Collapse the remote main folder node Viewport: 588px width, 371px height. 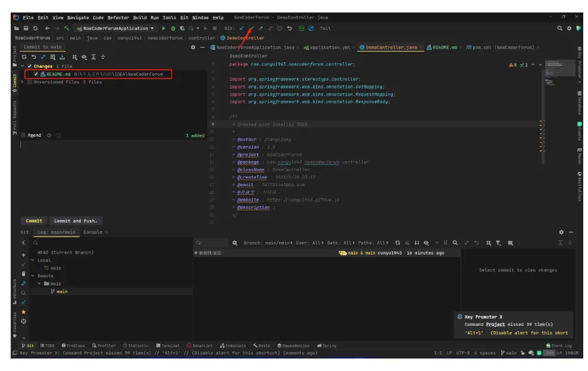tap(39, 284)
